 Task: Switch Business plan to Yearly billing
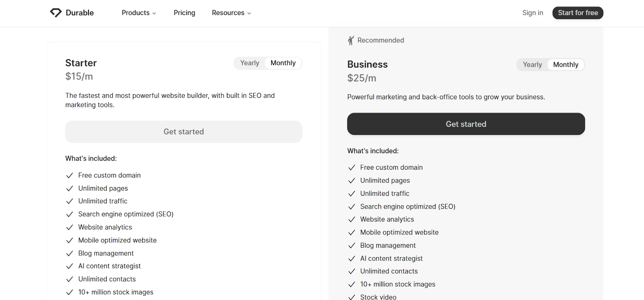tap(532, 65)
